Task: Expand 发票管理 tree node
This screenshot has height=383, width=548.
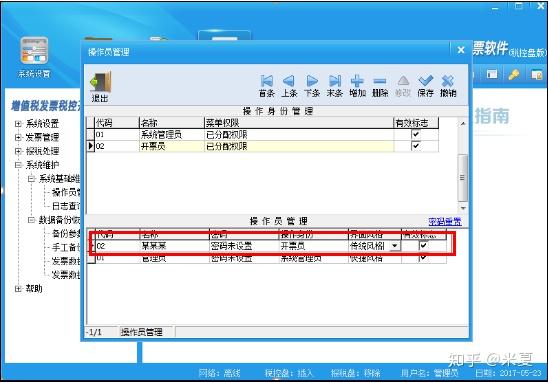Action: click(18, 137)
